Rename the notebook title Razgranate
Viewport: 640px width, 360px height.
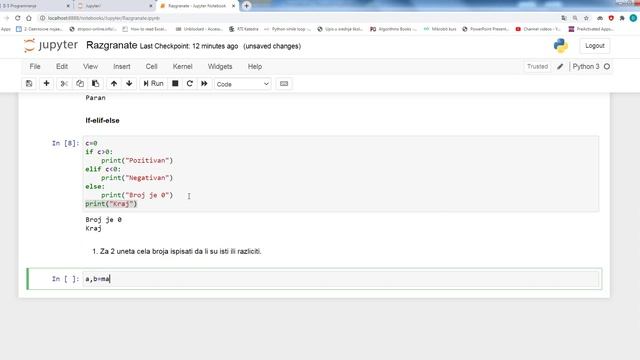pyautogui.click(x=111, y=45)
